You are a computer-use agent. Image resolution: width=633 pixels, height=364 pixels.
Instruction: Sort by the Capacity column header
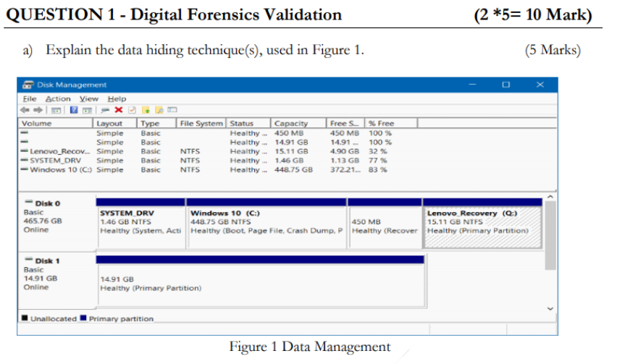tap(298, 123)
